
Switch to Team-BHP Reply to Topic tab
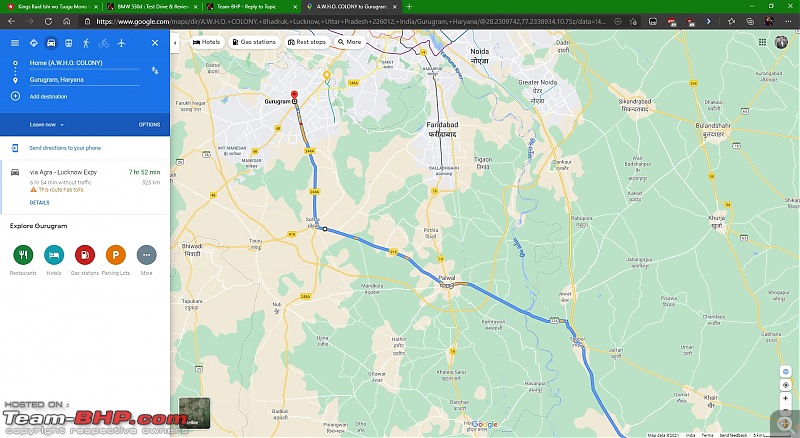point(252,7)
